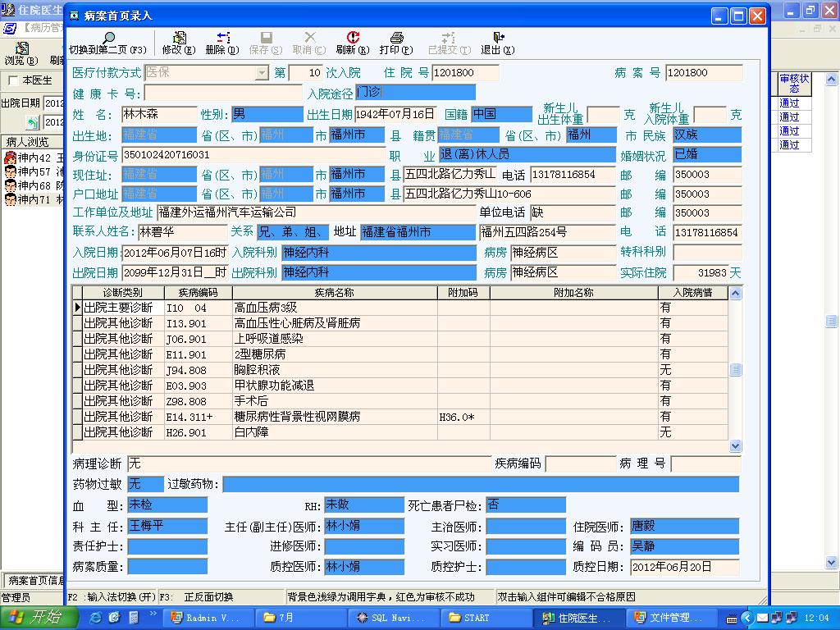This screenshot has width=840, height=630.
Task: Click the 取消 (C) cancel icon
Action: pos(309,38)
